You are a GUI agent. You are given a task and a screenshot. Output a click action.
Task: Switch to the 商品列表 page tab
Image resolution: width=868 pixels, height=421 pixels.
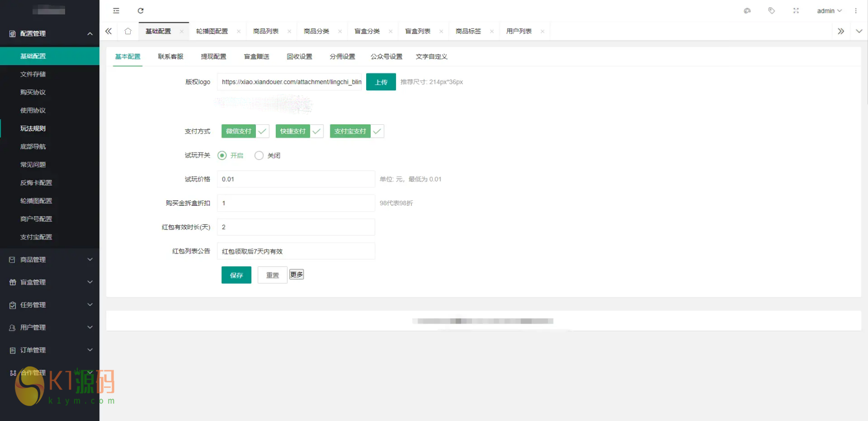coord(266,31)
